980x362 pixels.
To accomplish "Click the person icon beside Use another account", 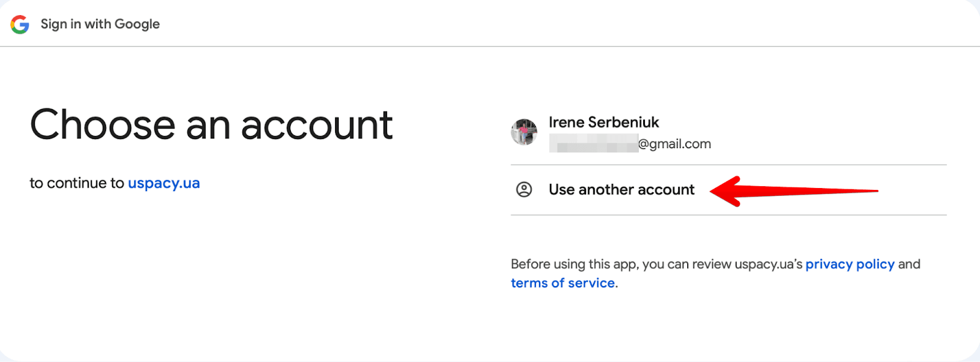I will [x=524, y=190].
